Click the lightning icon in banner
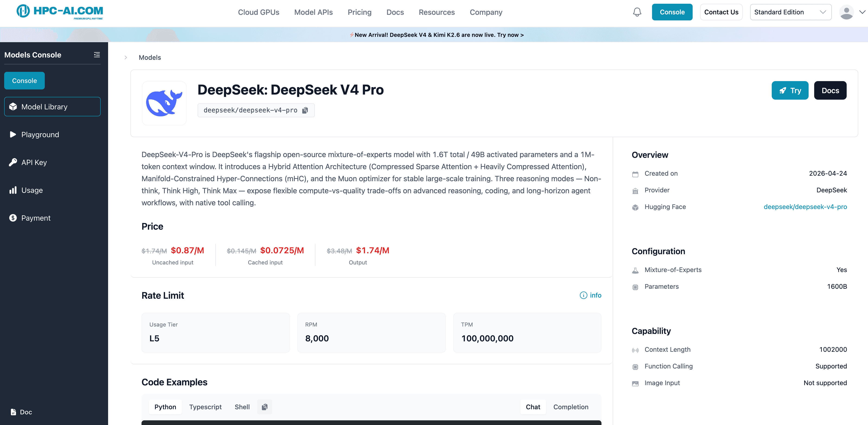The image size is (868, 425). click(352, 35)
